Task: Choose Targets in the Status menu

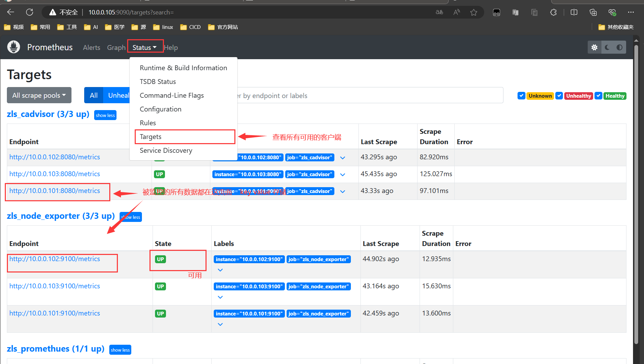Action: pos(184,137)
